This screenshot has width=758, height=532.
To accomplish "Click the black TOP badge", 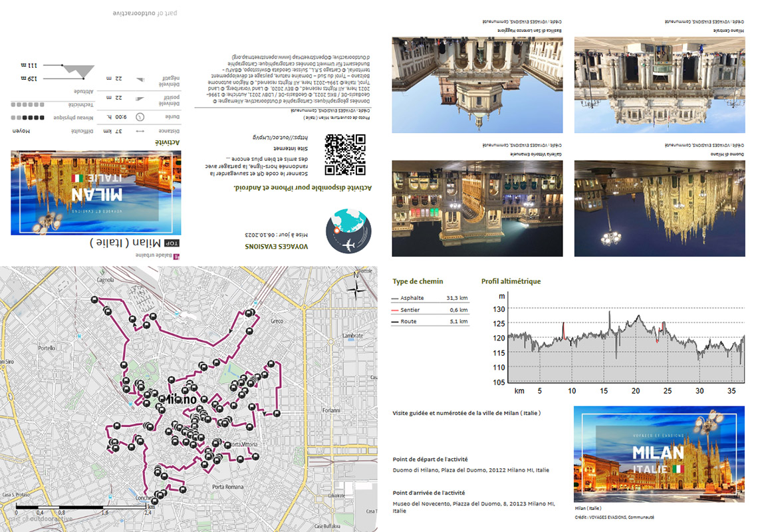I will point(172,243).
